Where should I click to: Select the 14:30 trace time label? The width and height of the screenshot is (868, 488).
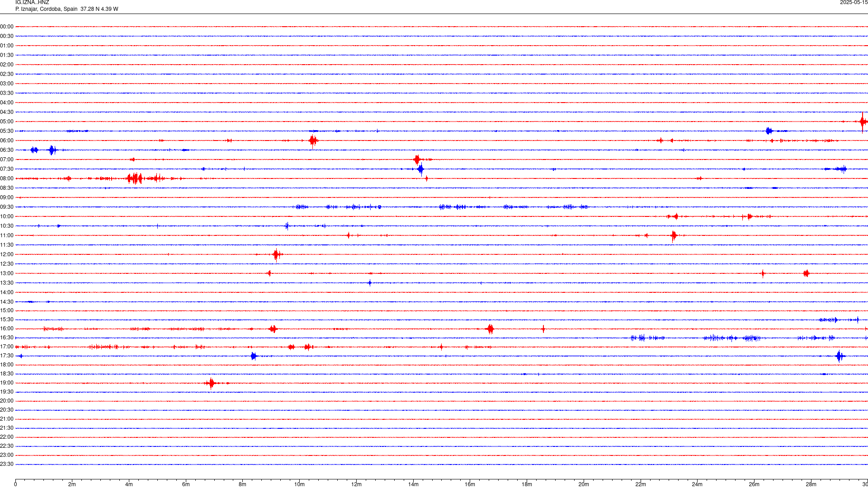click(x=7, y=302)
